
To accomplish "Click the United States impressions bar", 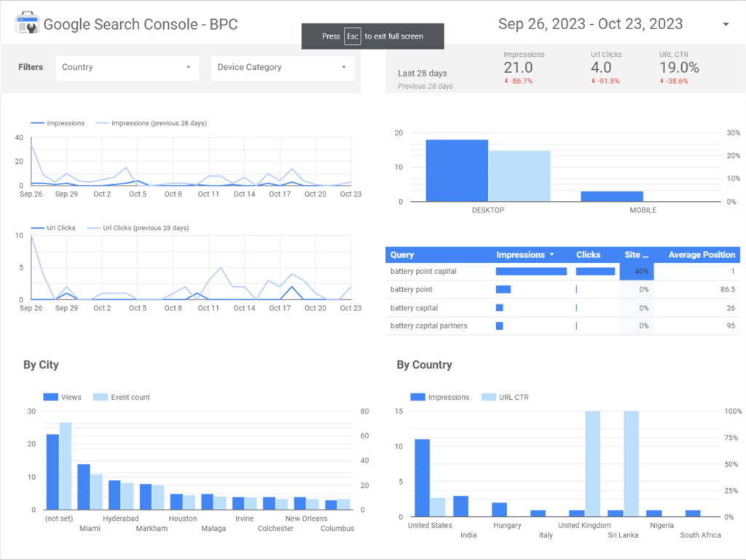I will [x=422, y=478].
